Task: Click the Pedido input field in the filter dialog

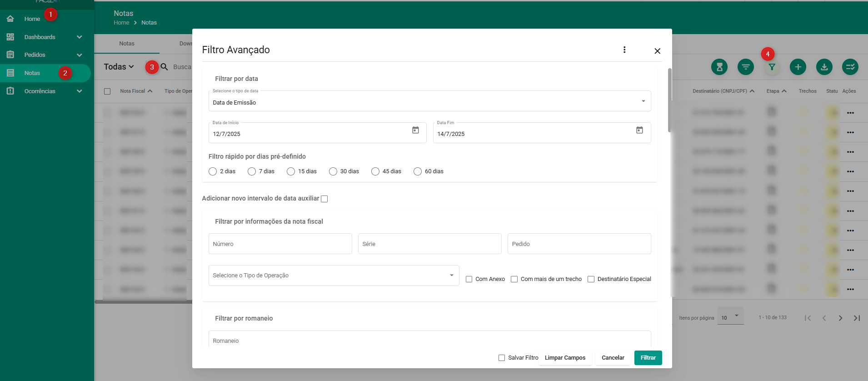Action: [x=579, y=244]
